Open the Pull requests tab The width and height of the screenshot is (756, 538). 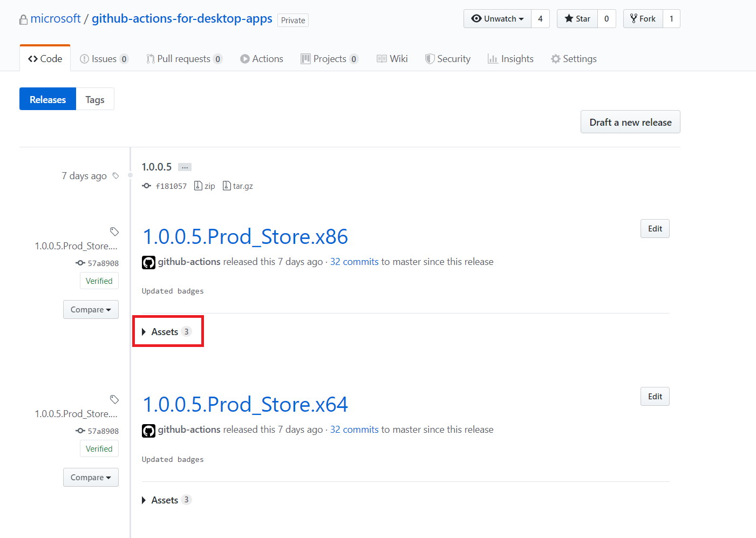point(184,59)
